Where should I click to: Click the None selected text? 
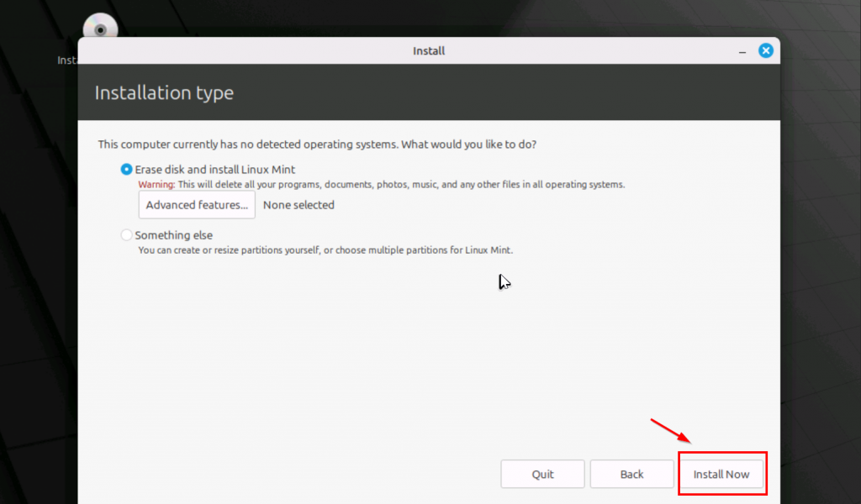[298, 205]
